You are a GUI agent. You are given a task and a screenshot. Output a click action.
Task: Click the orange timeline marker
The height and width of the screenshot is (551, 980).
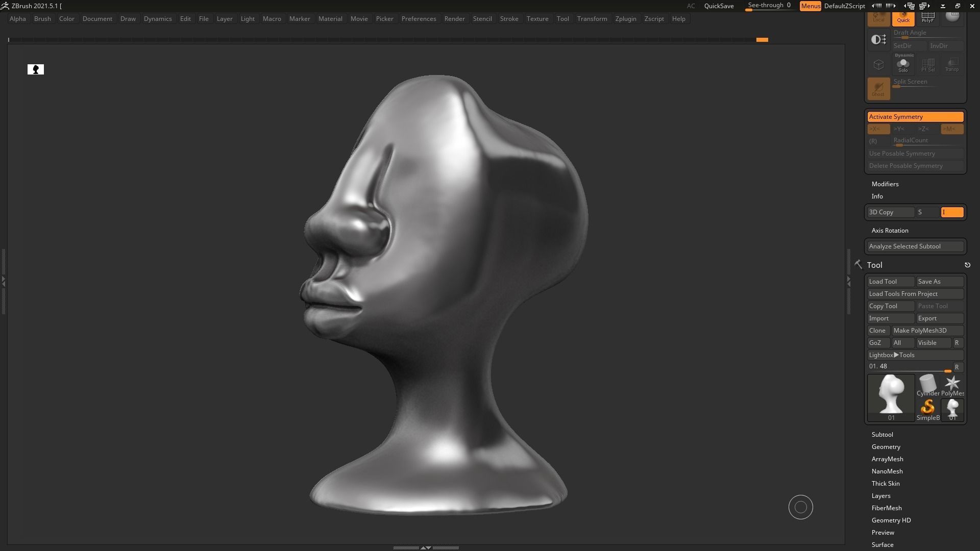point(762,40)
